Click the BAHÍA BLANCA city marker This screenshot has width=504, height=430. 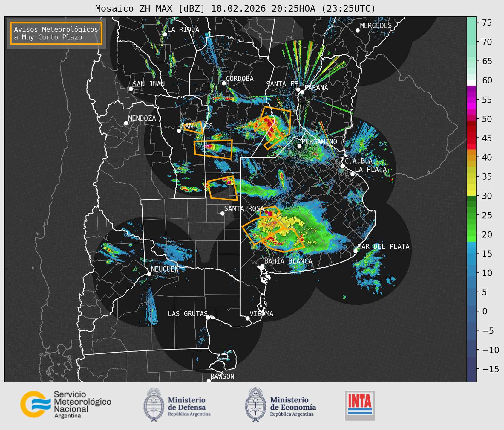coord(262,266)
